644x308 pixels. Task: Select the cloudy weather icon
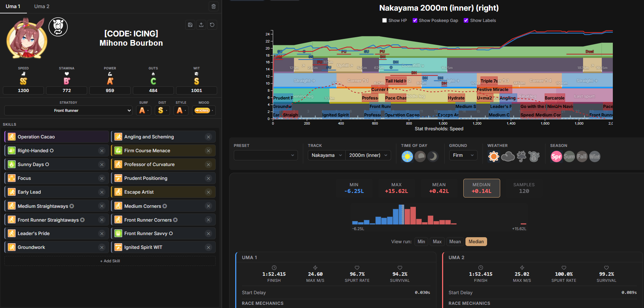click(x=508, y=156)
